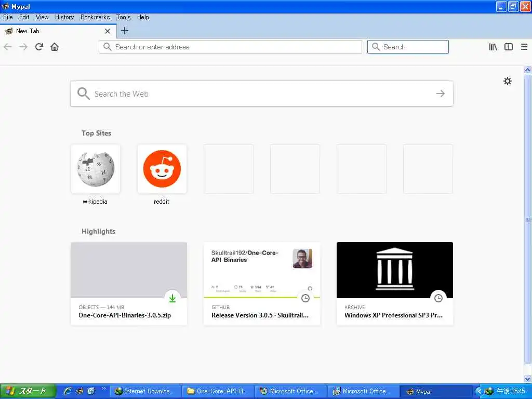
Task: Open the One-Core-API-Binaries-3.0.5.zip highlight card
Action: [129, 284]
